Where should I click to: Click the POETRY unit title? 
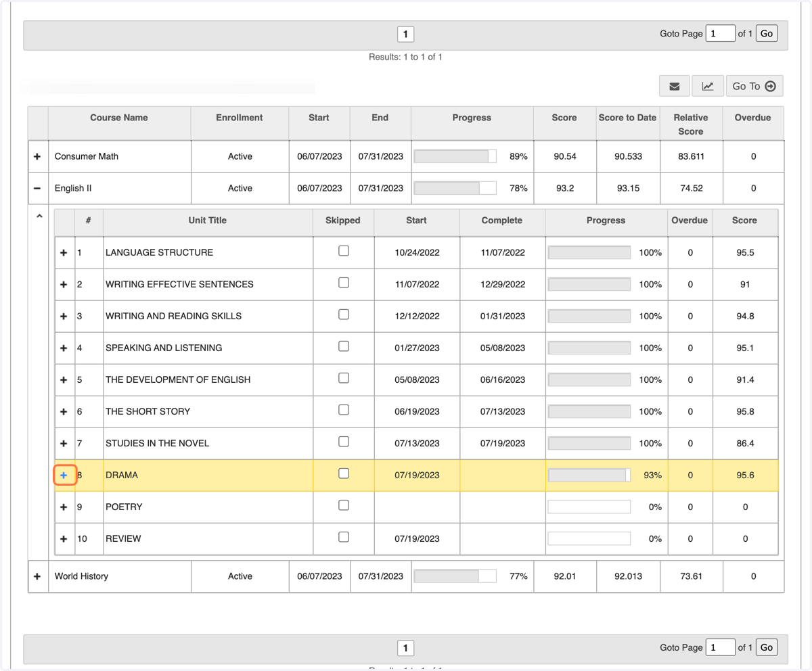pos(124,507)
